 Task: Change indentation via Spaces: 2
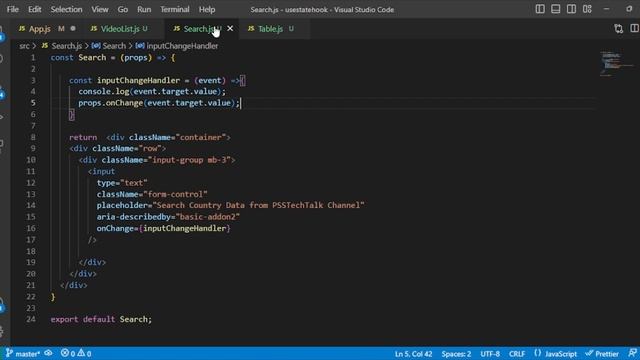pyautogui.click(x=456, y=354)
